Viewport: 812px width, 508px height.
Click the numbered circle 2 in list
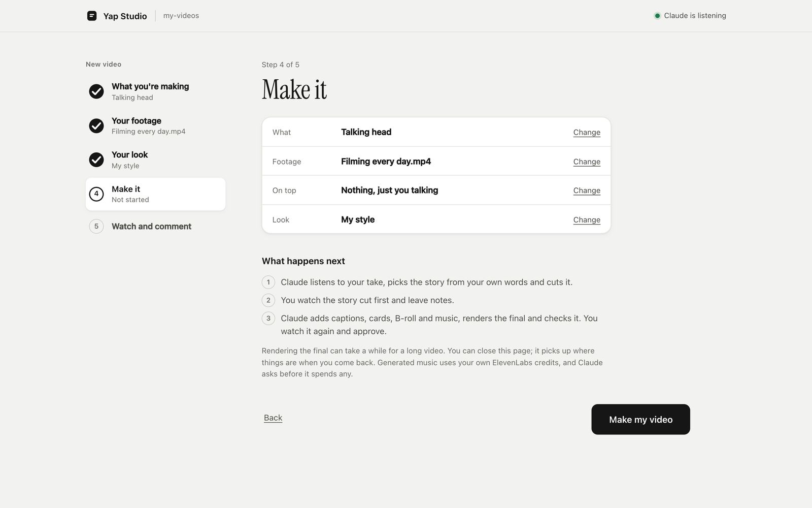268,300
